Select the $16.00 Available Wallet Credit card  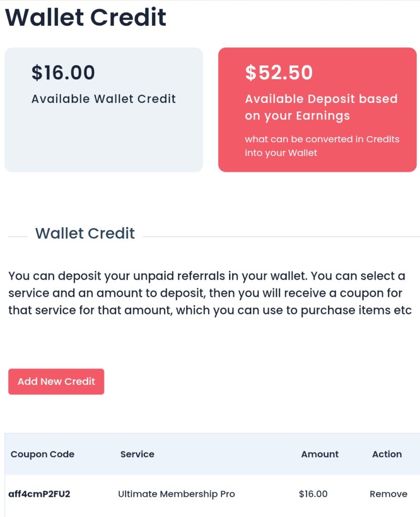(103, 110)
